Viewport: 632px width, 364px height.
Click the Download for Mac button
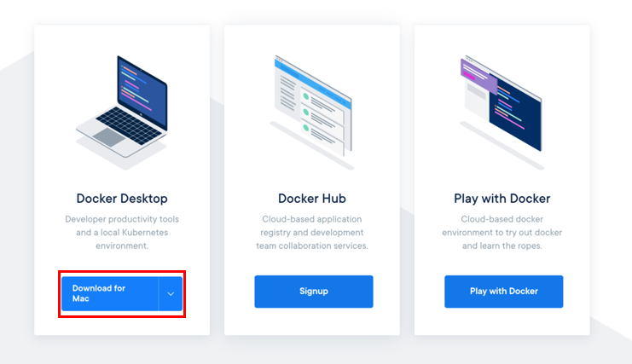[110, 293]
